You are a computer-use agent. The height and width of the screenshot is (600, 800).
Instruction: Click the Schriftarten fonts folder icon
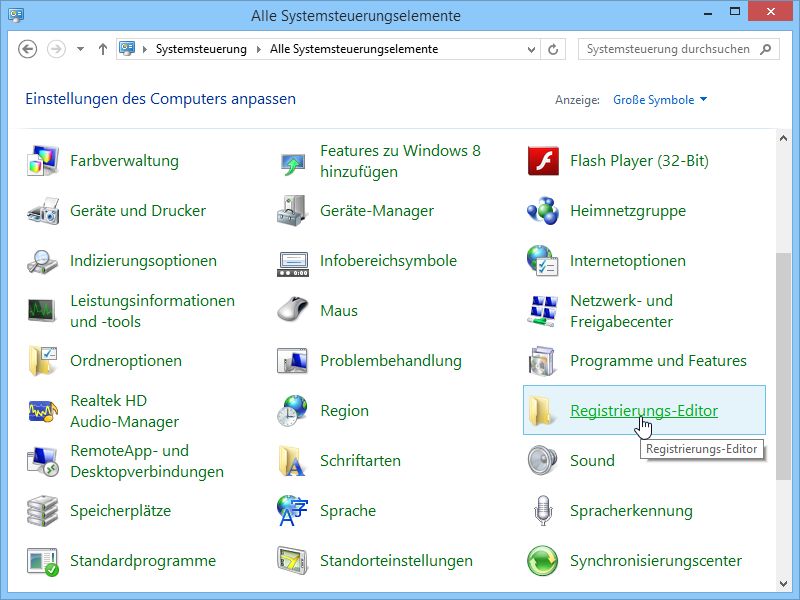pyautogui.click(x=293, y=461)
